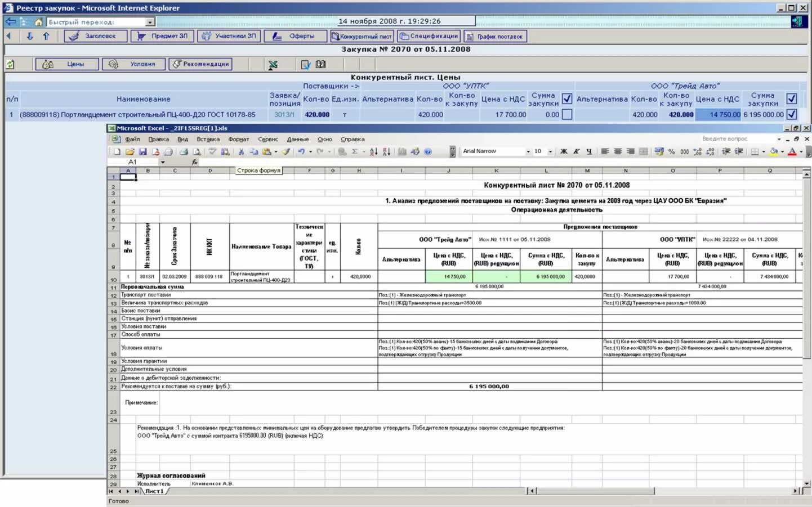Click the Заголовок button

click(x=95, y=36)
